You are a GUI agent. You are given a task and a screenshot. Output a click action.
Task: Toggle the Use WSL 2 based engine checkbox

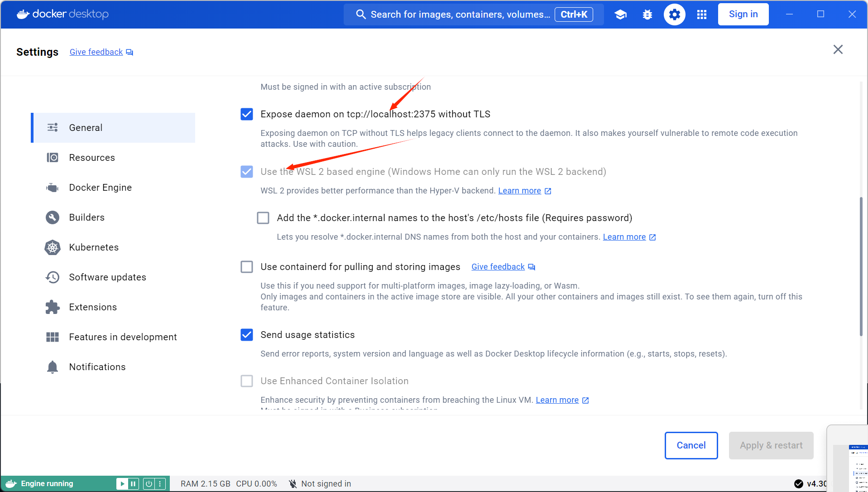(x=247, y=172)
